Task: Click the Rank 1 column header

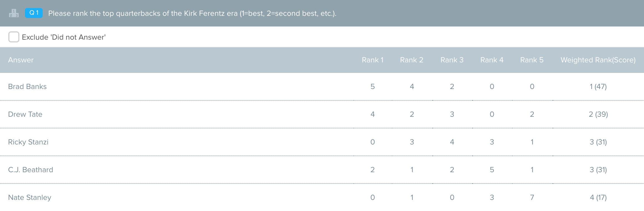Action: coord(373,60)
